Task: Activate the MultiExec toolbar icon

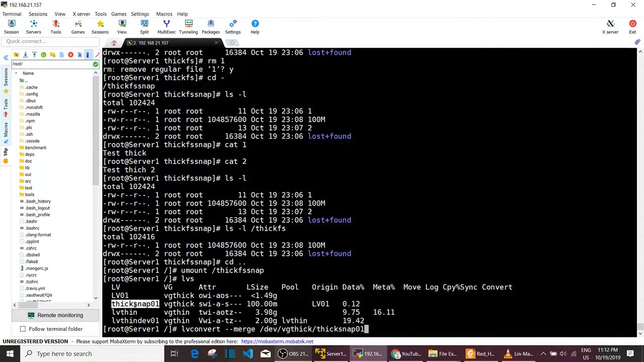Action: click(167, 27)
